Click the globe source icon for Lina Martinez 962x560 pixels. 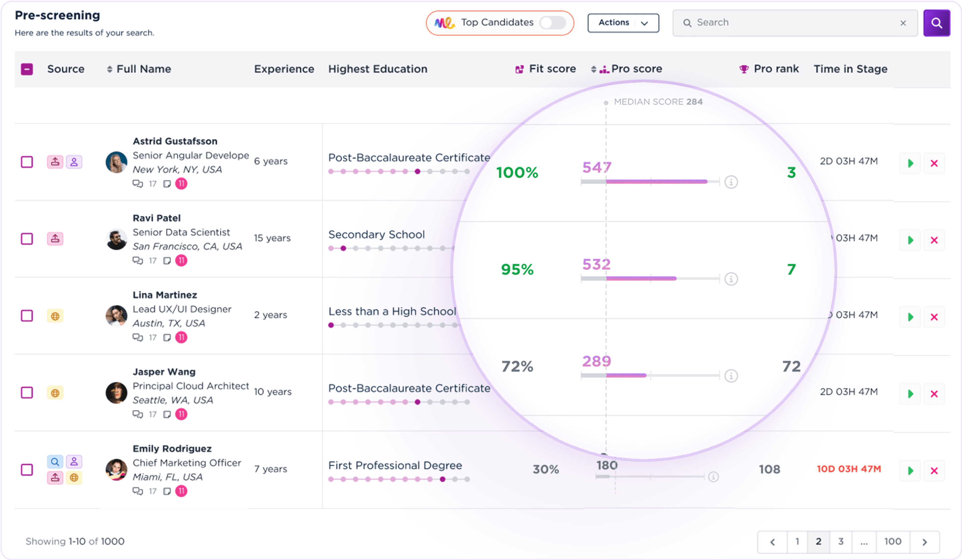(55, 316)
